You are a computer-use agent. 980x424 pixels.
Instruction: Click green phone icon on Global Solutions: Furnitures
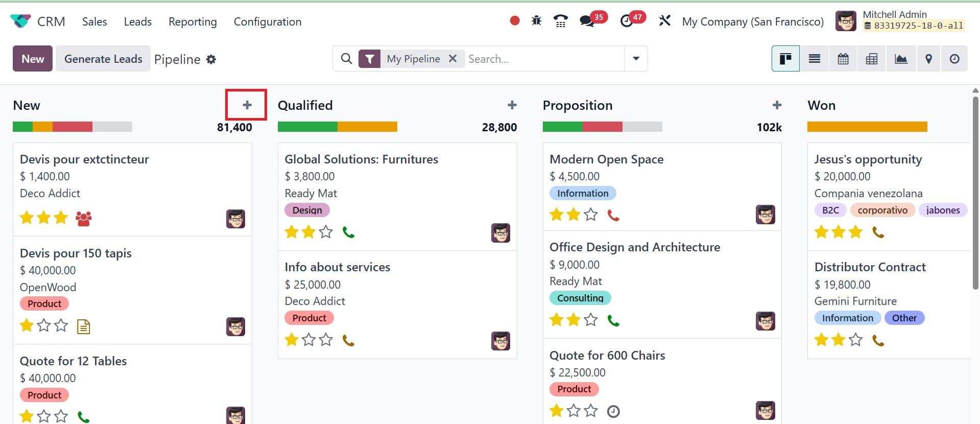click(348, 232)
